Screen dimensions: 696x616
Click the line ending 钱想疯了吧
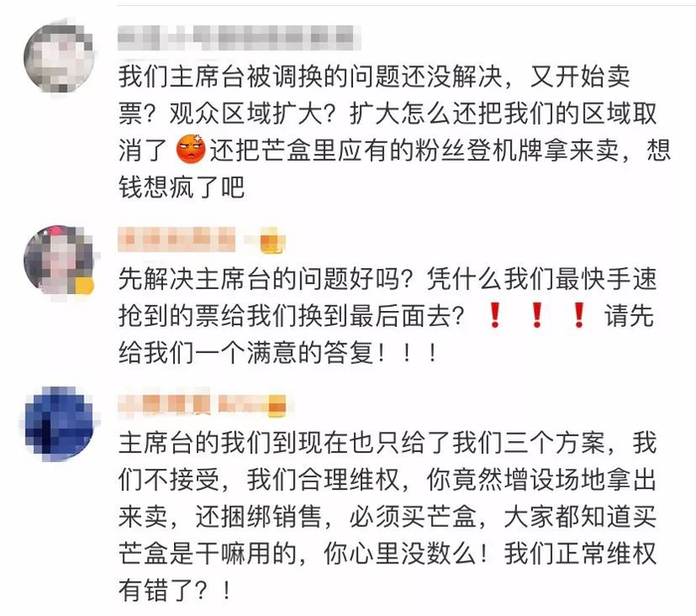[182, 187]
